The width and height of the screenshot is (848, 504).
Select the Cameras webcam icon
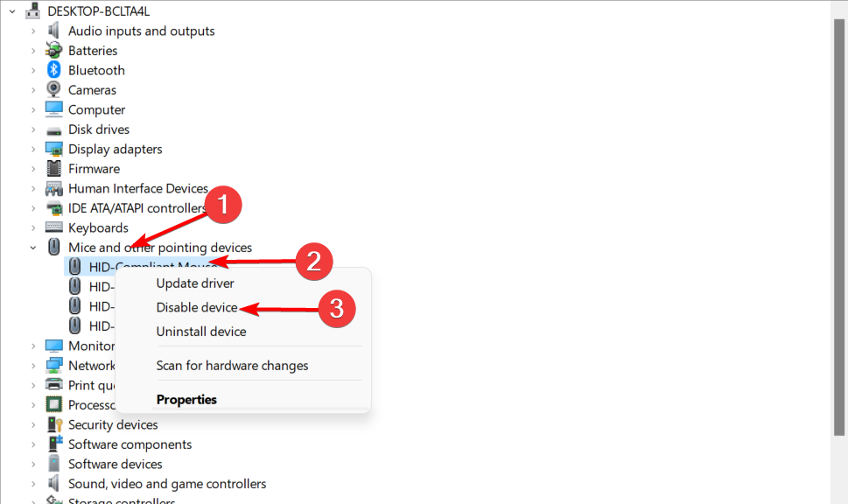[53, 89]
